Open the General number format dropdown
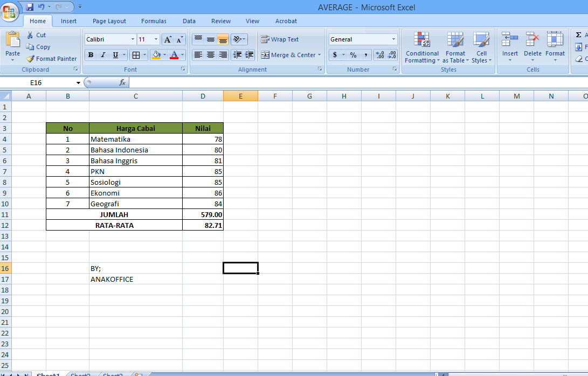This screenshot has height=376, width=588. tap(393, 39)
